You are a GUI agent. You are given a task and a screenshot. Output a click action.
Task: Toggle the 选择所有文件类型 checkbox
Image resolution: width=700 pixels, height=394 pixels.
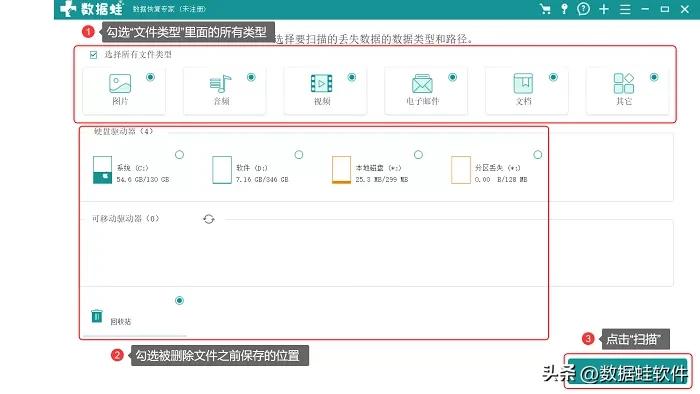click(93, 55)
